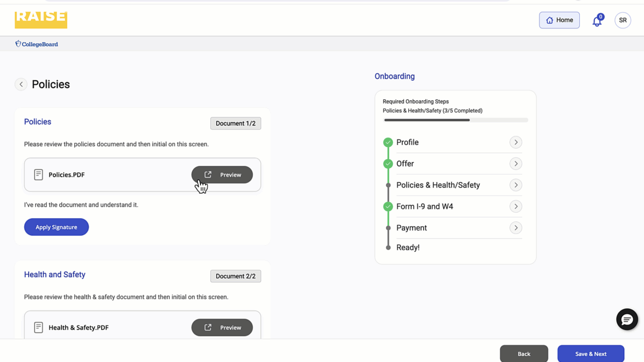The width and height of the screenshot is (644, 362).
Task: Preview the Health & Safety.PDF document
Action: [x=222, y=328]
